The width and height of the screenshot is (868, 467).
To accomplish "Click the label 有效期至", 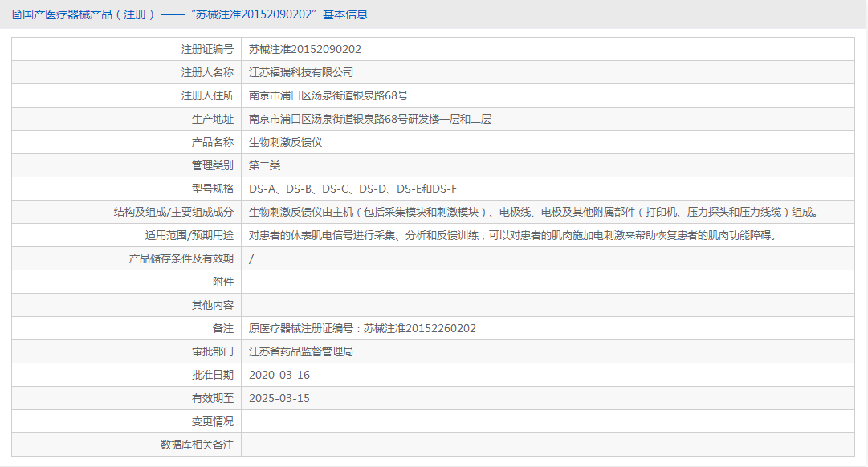I will coord(213,398).
